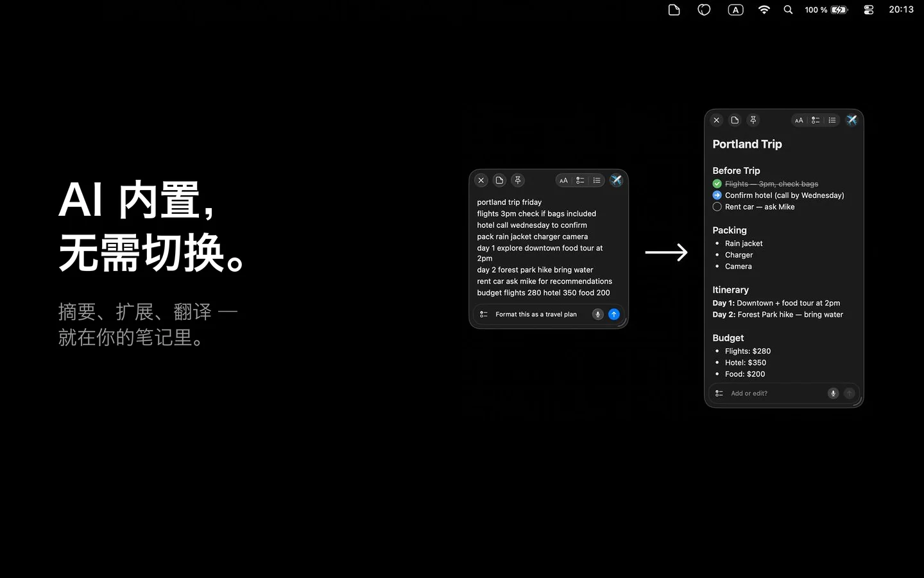Click the clock showing 20:13
This screenshot has height=578, width=924.
point(901,10)
